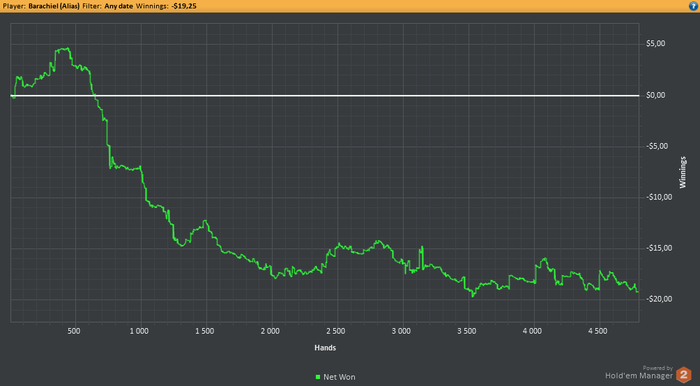
Task: Click the winnings value '-$19,25'
Action: click(x=184, y=6)
